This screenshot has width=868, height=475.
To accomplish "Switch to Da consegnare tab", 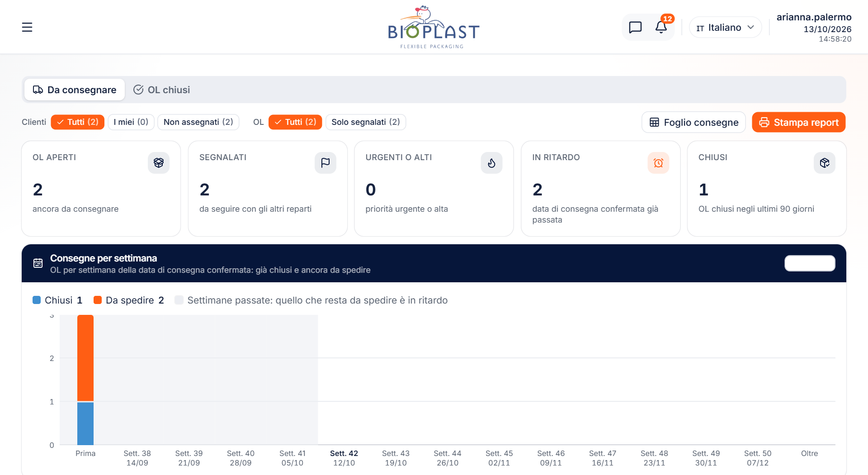I will (75, 90).
